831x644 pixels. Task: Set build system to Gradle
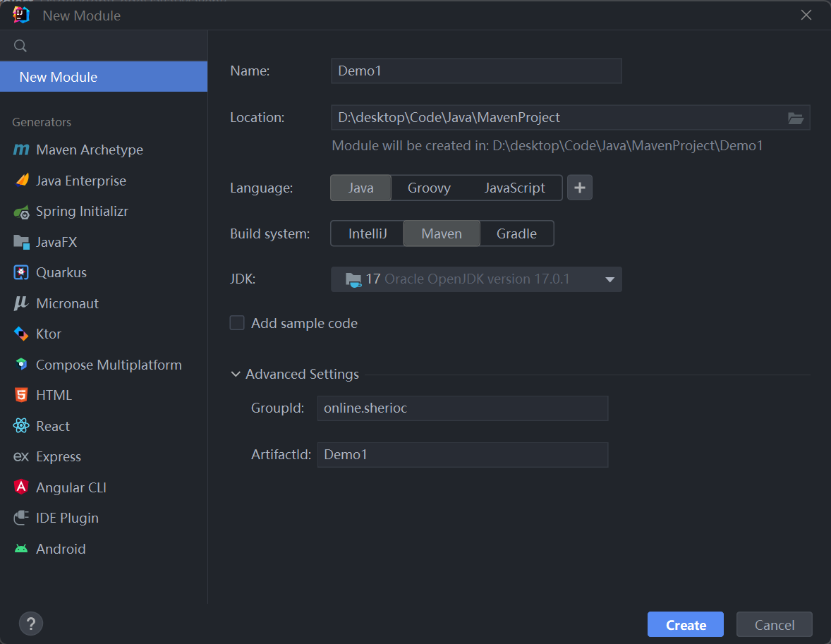coord(516,233)
